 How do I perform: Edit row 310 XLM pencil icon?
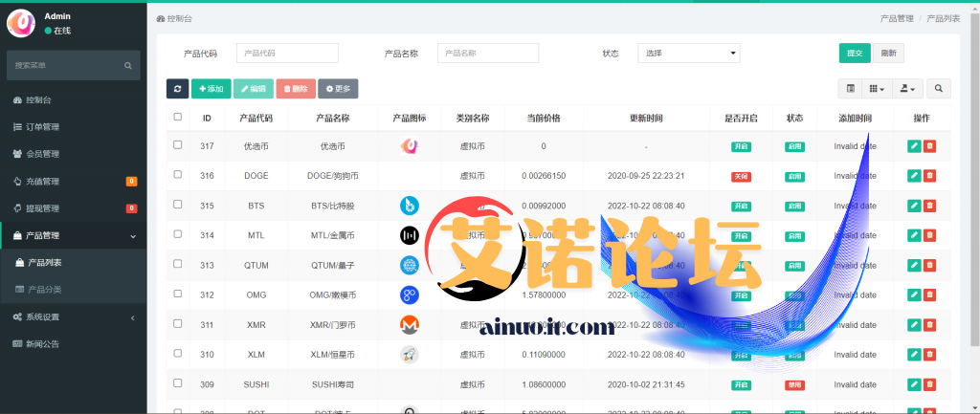pos(914,354)
